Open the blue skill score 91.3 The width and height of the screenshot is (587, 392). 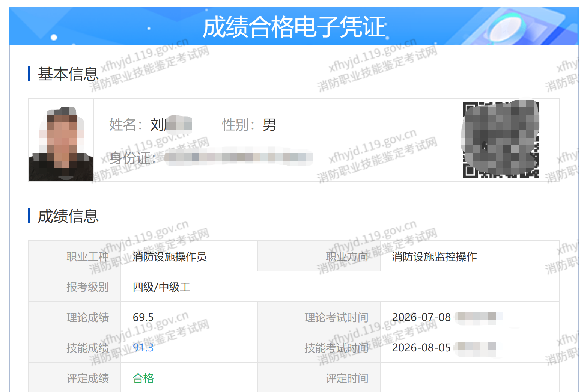click(x=143, y=348)
